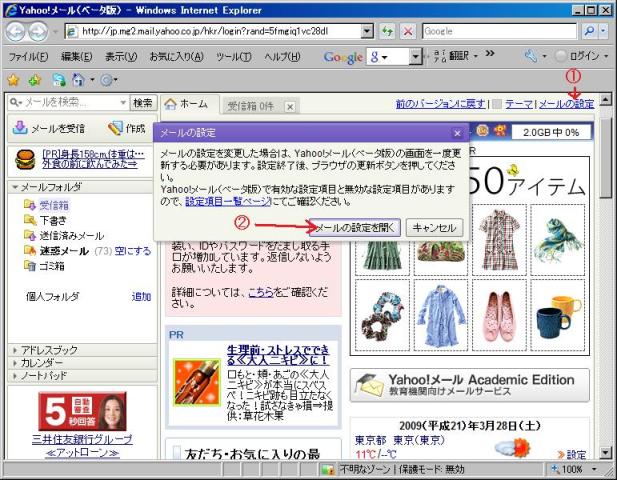Collapse the メールフォルダ section

(x=15, y=187)
